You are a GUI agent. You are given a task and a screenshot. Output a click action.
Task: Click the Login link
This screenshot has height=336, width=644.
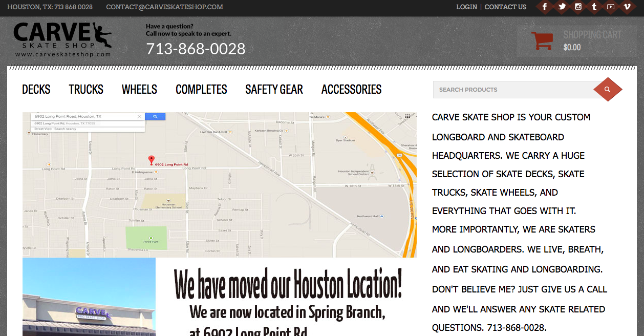tap(466, 7)
